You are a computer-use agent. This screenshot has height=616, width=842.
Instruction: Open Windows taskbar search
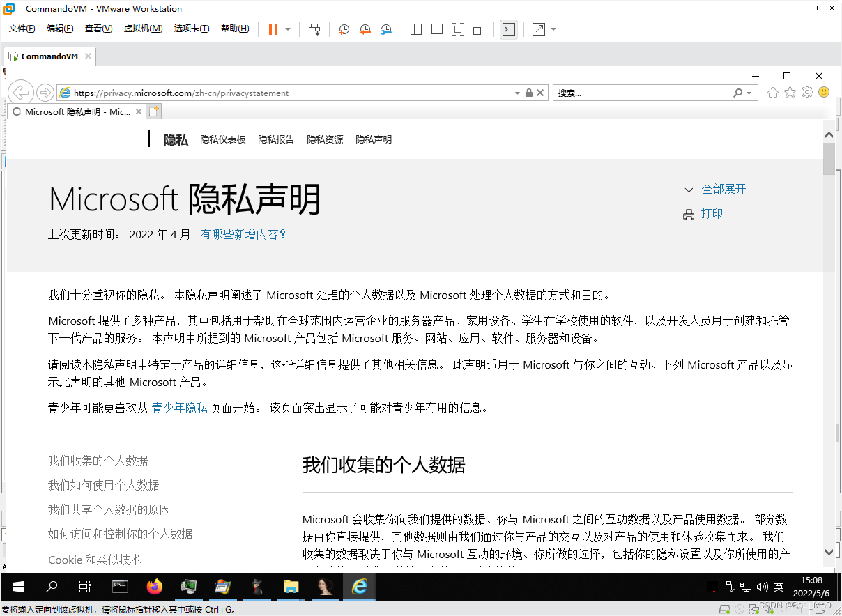pyautogui.click(x=52, y=587)
